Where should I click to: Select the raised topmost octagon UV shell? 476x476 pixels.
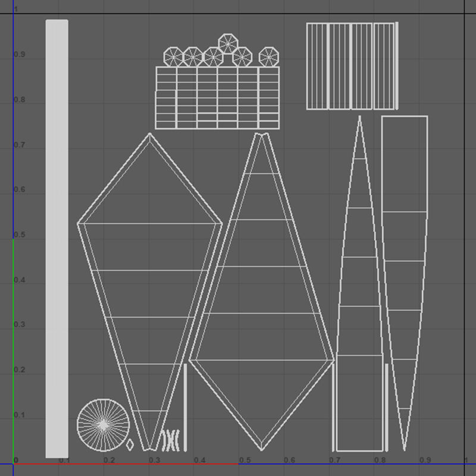228,43
